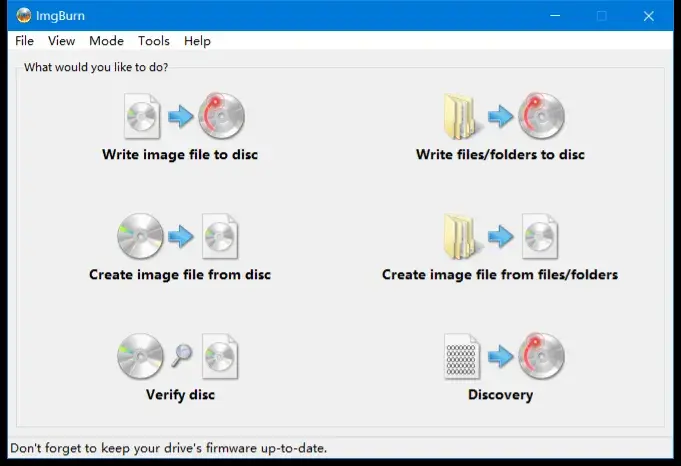Open the Tools menu
This screenshot has height=466, width=681.
click(154, 41)
